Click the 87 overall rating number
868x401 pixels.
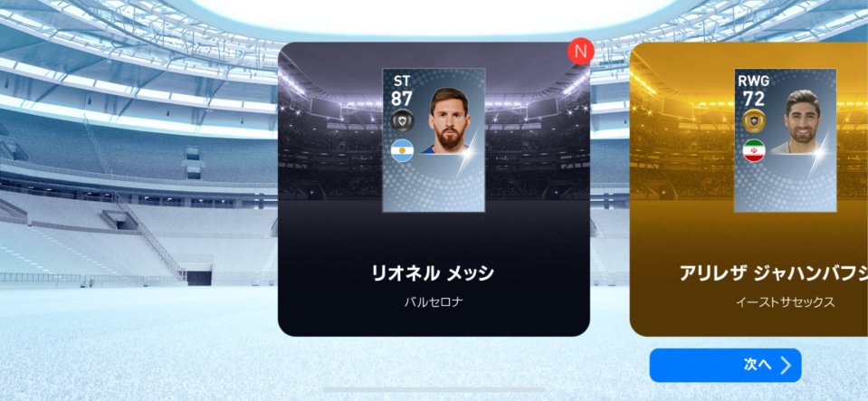(402, 99)
